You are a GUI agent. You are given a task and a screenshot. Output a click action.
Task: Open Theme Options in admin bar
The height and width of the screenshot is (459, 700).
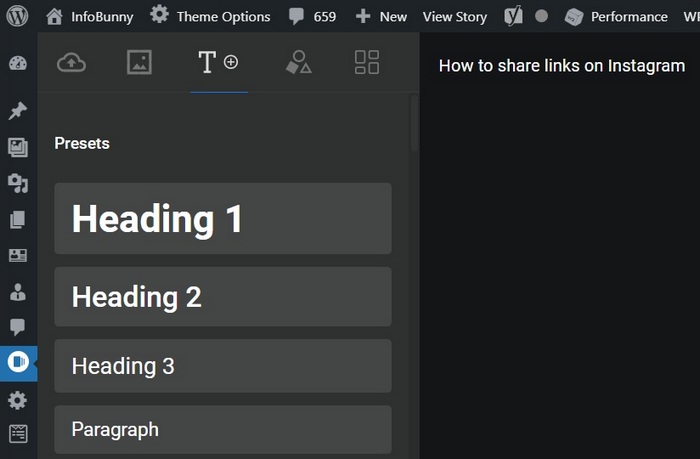[x=210, y=16]
